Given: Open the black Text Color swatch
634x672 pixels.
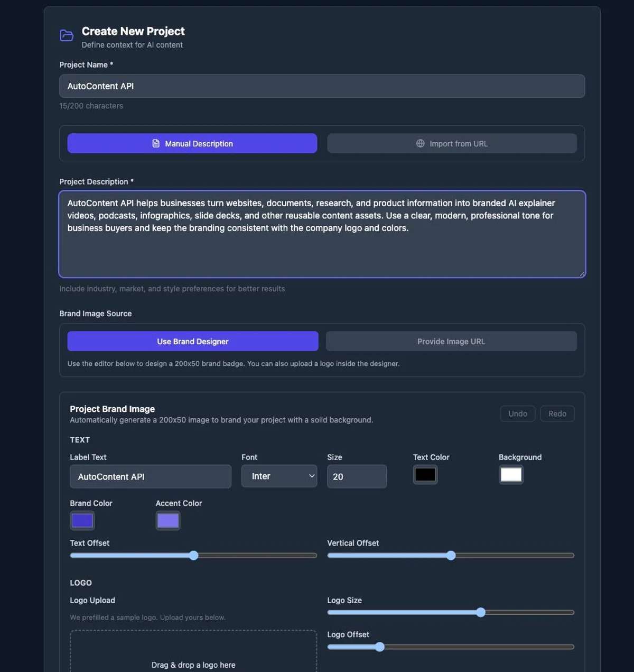Looking at the screenshot, I should pyautogui.click(x=425, y=475).
